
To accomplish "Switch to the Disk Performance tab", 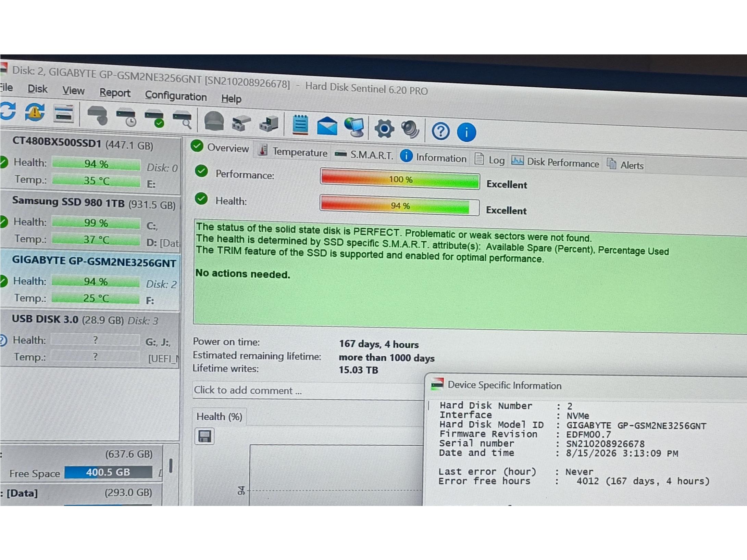I will pyautogui.click(x=555, y=162).
